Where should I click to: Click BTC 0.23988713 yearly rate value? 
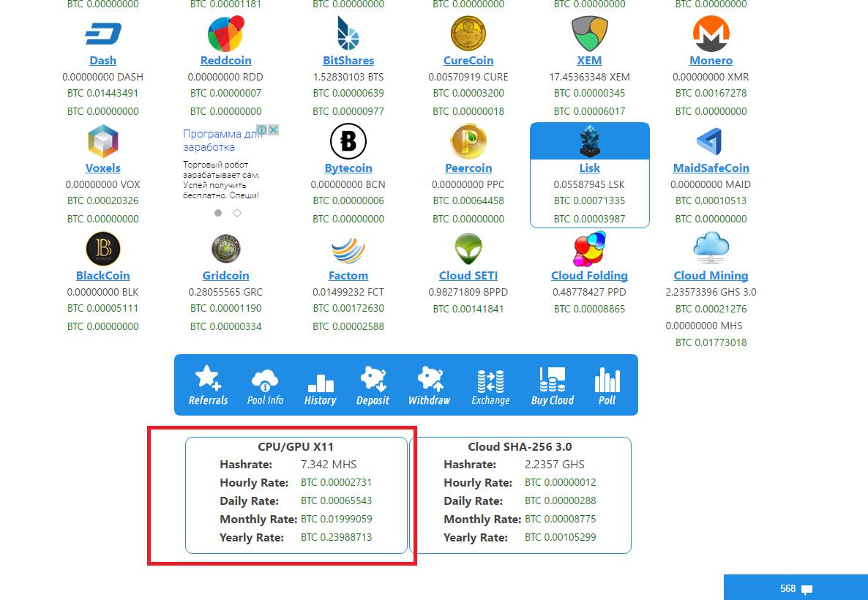coord(337,537)
